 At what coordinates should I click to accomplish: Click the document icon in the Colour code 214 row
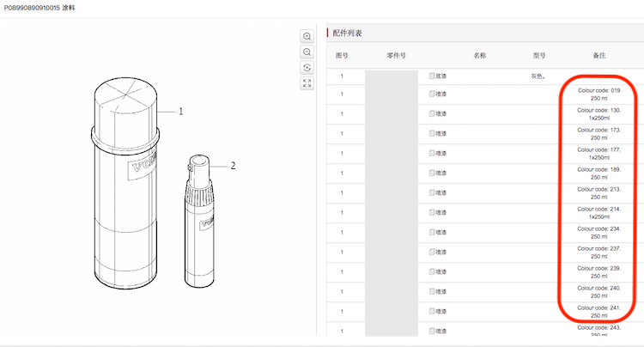[432, 212]
